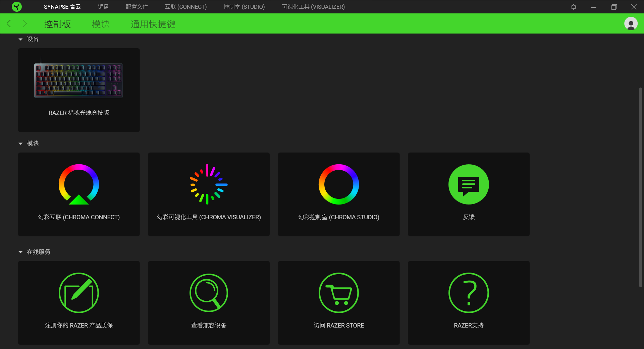
Task: Open the Chroma Connect module icon
Action: [79, 184]
